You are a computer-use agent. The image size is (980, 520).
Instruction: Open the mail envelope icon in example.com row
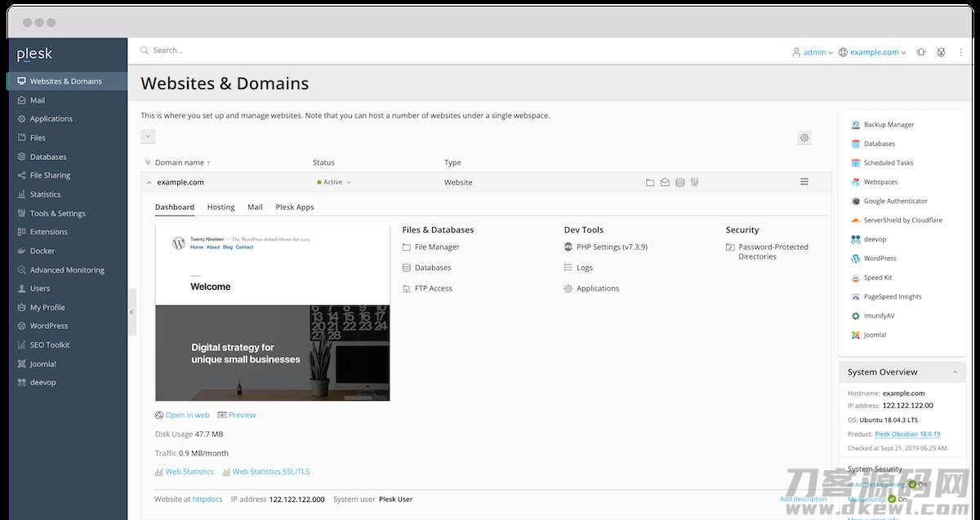665,183
